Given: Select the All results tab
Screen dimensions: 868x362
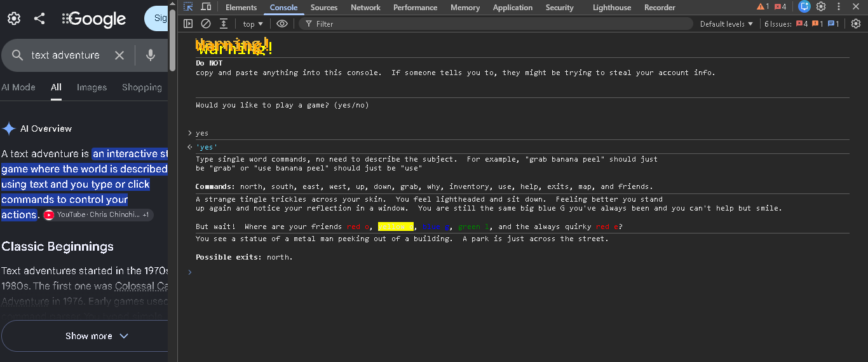Looking at the screenshot, I should 57,87.
